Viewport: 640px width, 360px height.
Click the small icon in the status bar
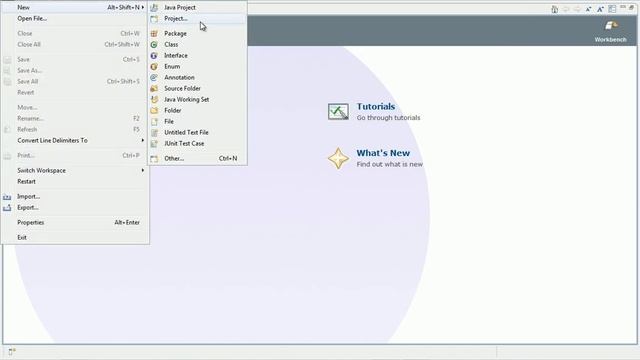(x=12, y=351)
